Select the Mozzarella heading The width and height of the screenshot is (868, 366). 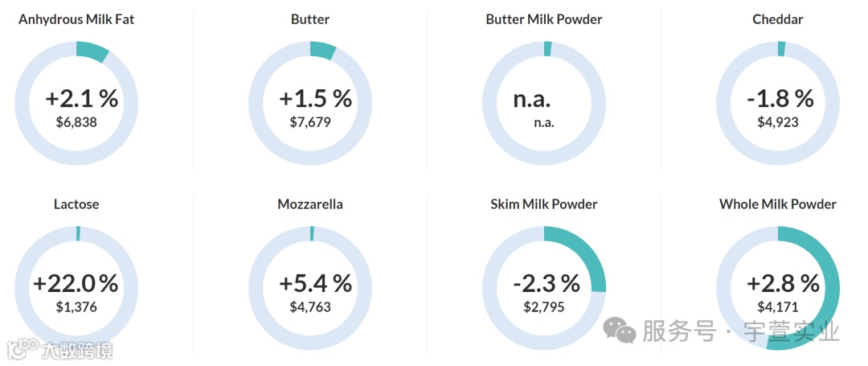tap(310, 204)
